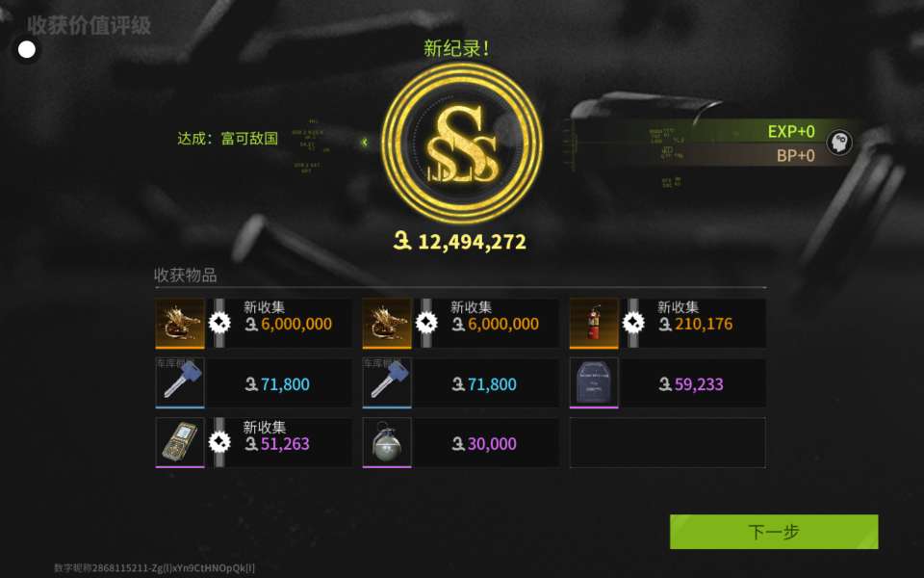The width and height of the screenshot is (924, 578).
Task: Click the golden SS rating emblem
Action: pyautogui.click(x=461, y=143)
